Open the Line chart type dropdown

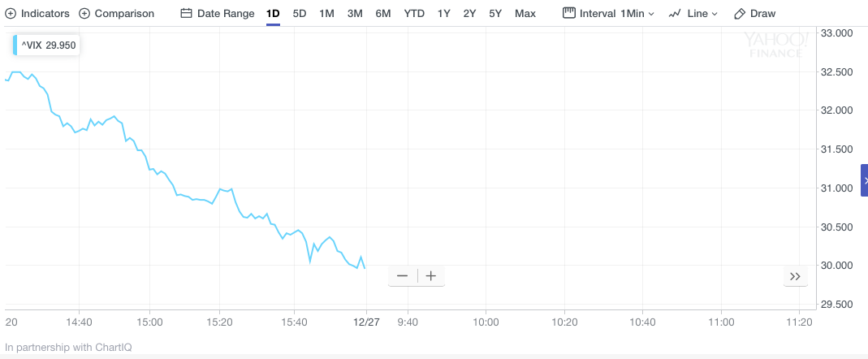693,14
